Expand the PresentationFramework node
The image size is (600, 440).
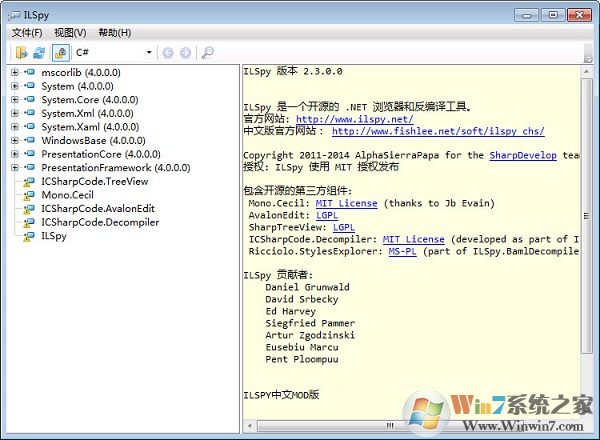click(x=15, y=168)
